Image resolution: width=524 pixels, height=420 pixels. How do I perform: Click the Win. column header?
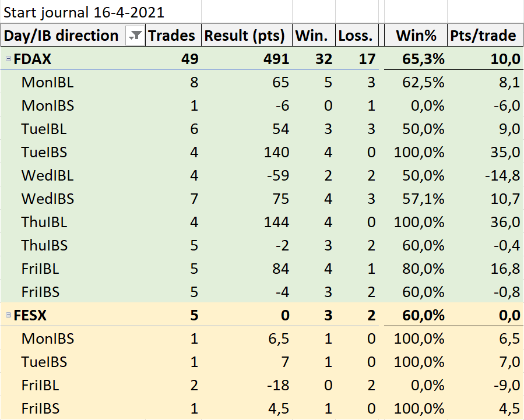point(314,35)
